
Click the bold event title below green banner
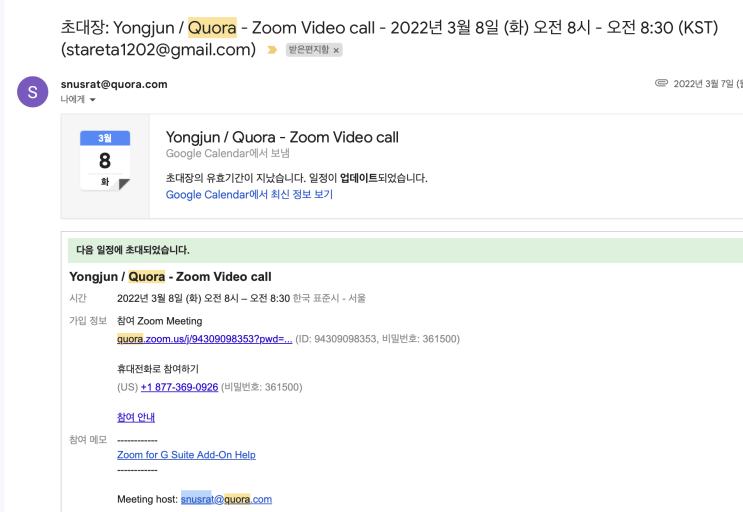click(x=170, y=277)
